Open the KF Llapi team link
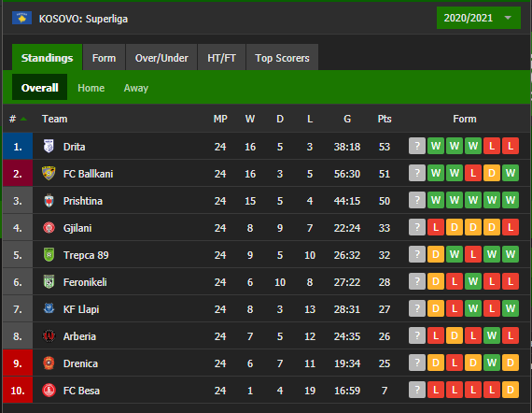The image size is (532, 413). [x=81, y=309]
